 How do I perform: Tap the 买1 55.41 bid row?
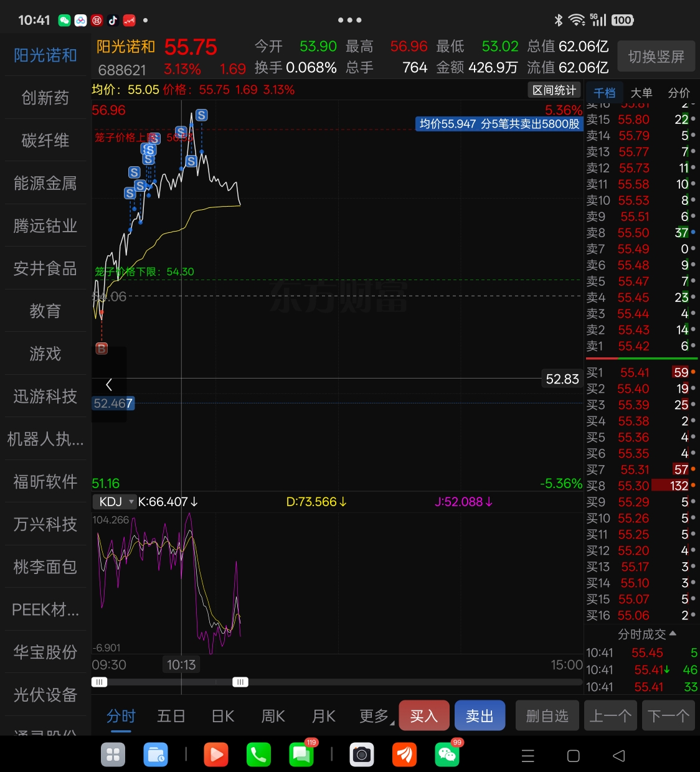point(641,372)
